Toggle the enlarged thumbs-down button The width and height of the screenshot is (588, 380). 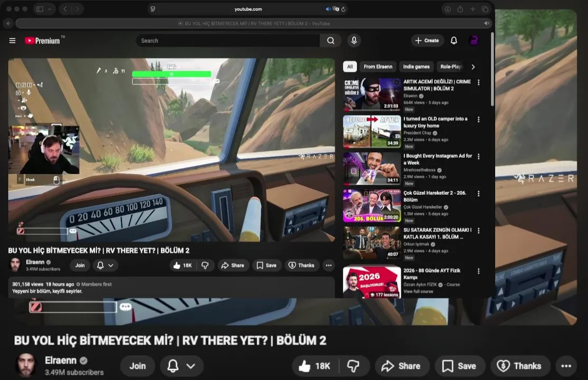tap(353, 366)
